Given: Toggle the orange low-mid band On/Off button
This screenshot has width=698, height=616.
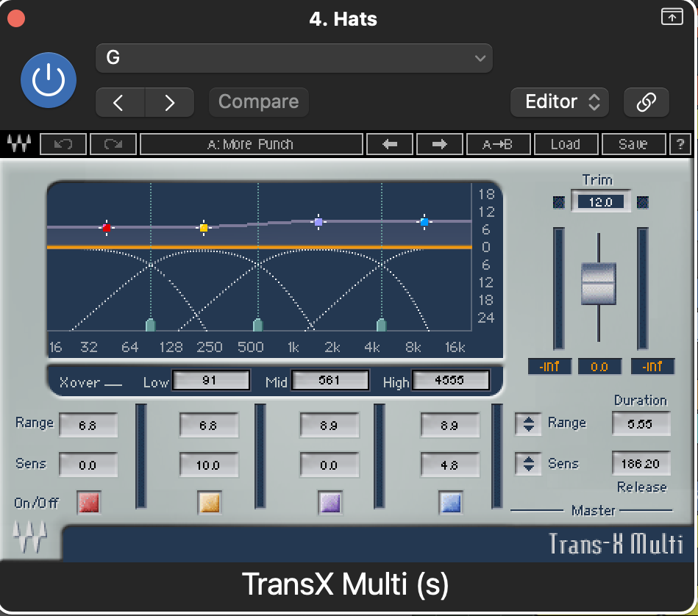Looking at the screenshot, I should pyautogui.click(x=210, y=503).
